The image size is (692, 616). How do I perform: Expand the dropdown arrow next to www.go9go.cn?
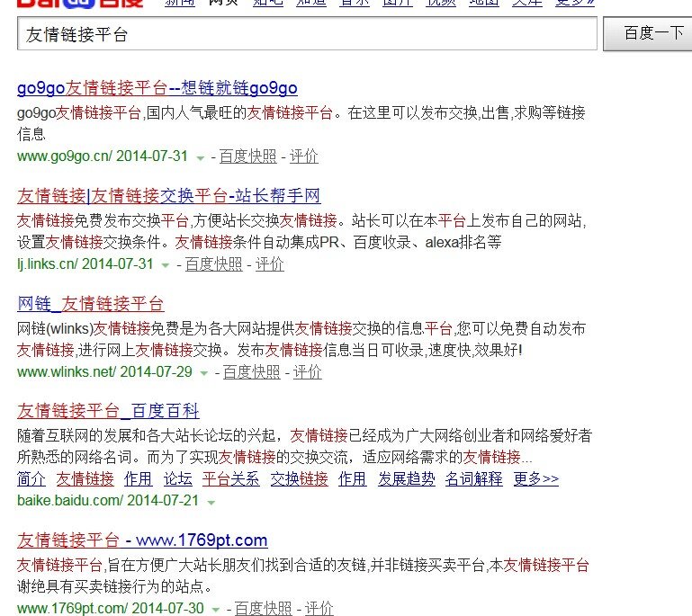point(200,157)
